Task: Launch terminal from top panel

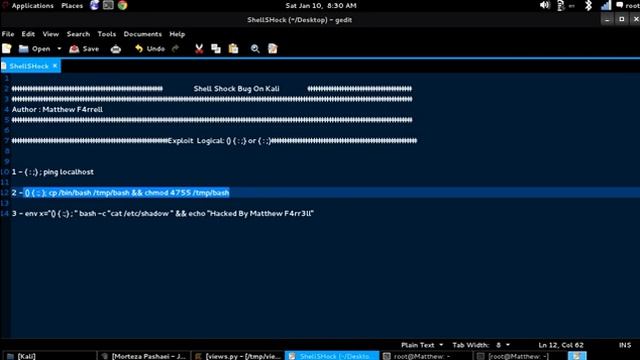Action: [x=108, y=5]
